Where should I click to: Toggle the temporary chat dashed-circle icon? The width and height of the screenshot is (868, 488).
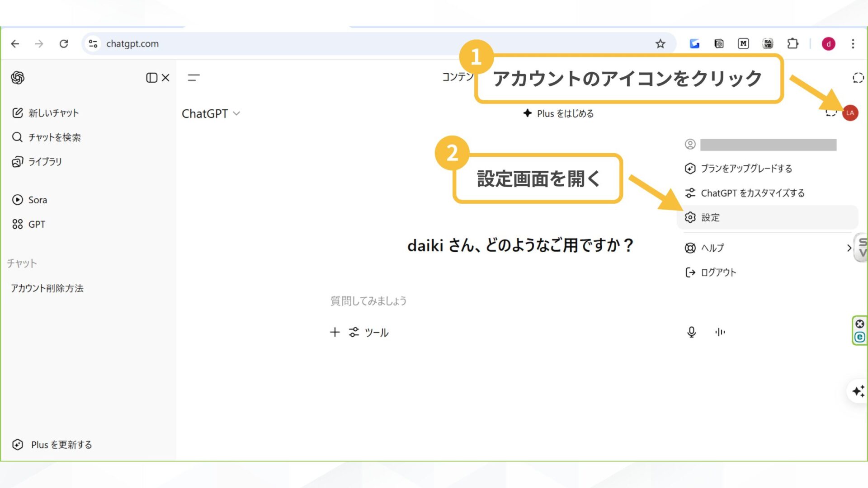click(857, 77)
